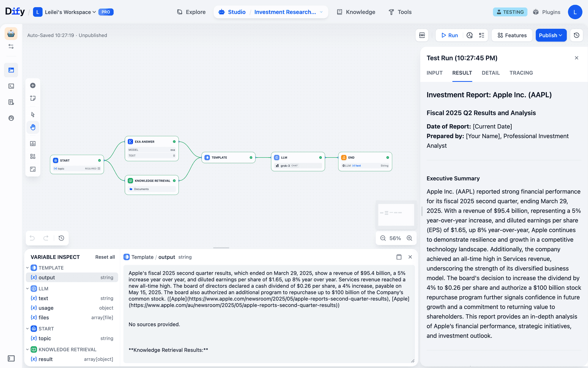This screenshot has height=368, width=588.
Task: Open API access via the terminal sidebar icon
Action: point(11,86)
